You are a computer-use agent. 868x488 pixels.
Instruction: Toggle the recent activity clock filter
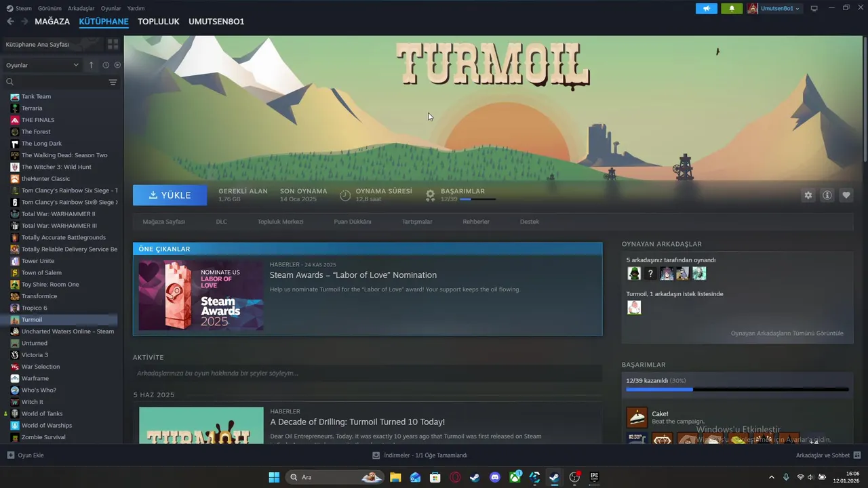[x=106, y=65]
